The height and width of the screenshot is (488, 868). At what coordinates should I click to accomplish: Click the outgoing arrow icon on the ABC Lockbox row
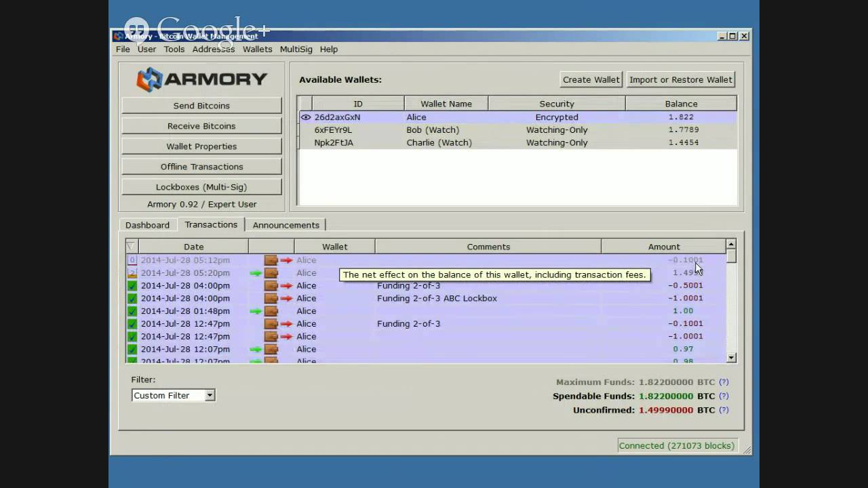click(x=278, y=298)
